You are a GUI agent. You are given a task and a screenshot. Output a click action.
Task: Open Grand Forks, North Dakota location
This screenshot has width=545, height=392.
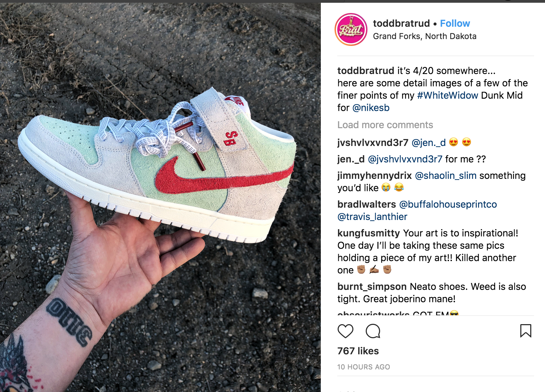[424, 36]
